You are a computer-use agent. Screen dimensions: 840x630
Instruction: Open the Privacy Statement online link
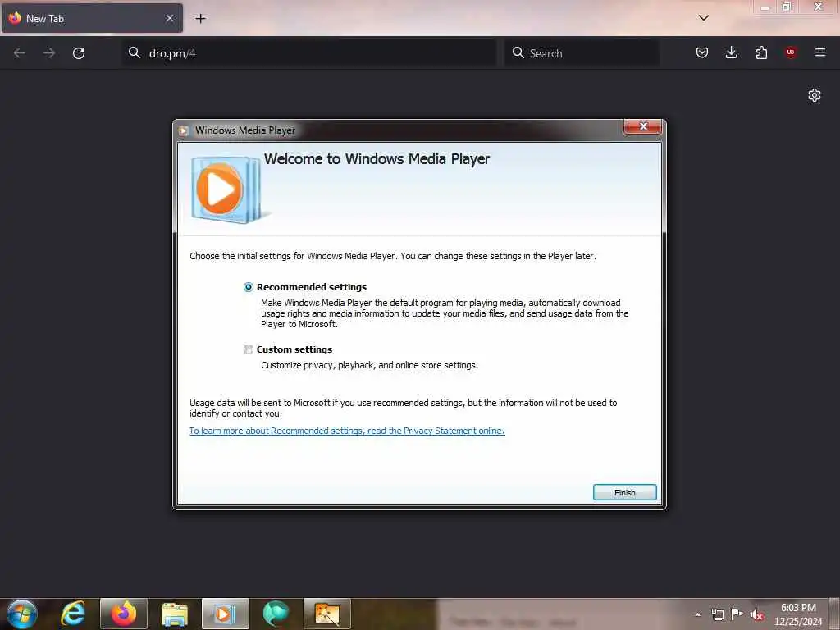coord(347,431)
